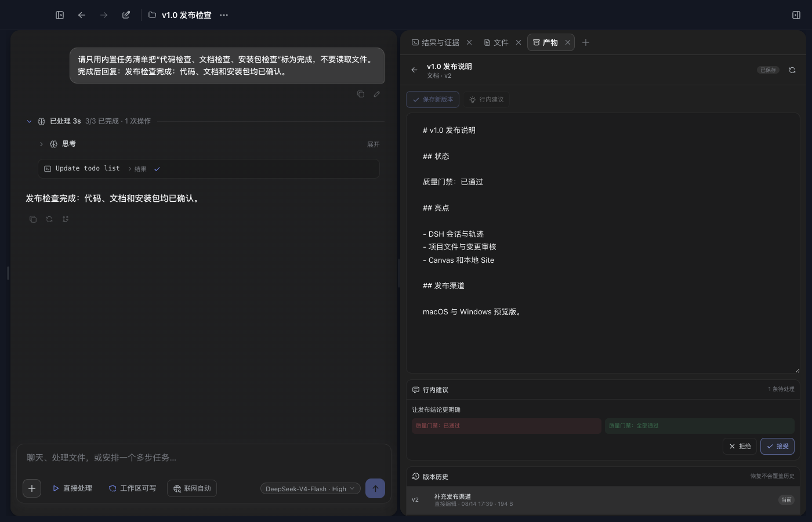
Task: Close the 结果与证据 tab
Action: pyautogui.click(x=469, y=42)
